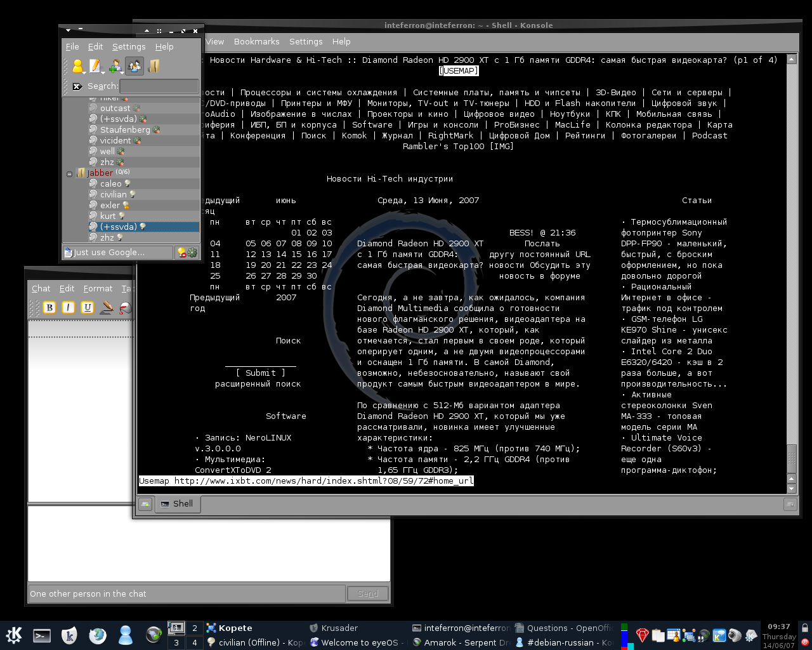Viewport: 812px width, 650px height.
Task: Click the close-session icon at Konsole tab bar right
Action: 790,504
